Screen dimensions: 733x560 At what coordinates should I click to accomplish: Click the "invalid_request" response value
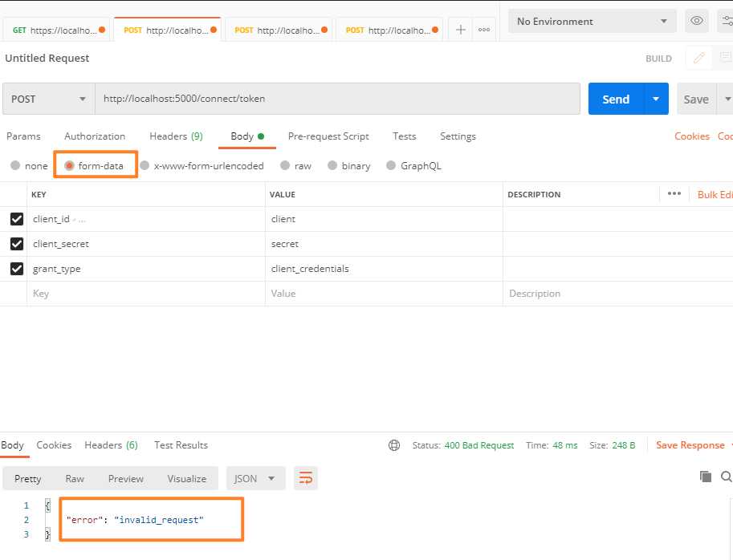coord(159,520)
